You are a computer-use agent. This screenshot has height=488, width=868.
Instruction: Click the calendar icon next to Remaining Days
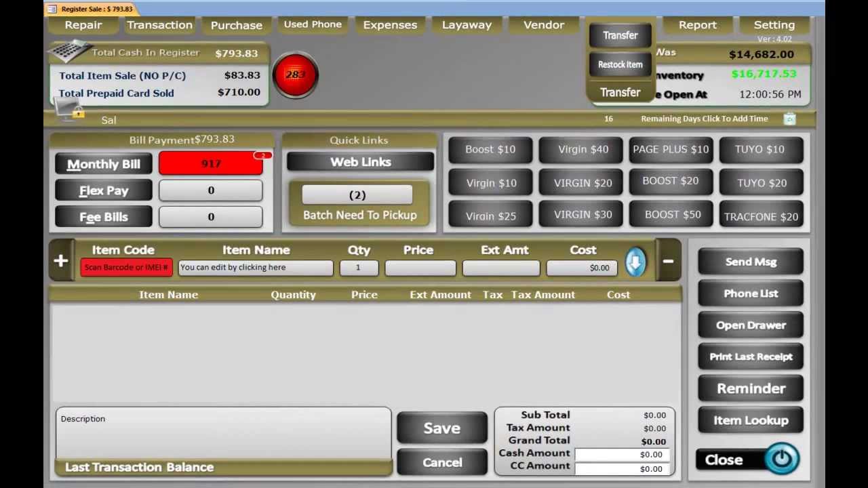(x=789, y=119)
